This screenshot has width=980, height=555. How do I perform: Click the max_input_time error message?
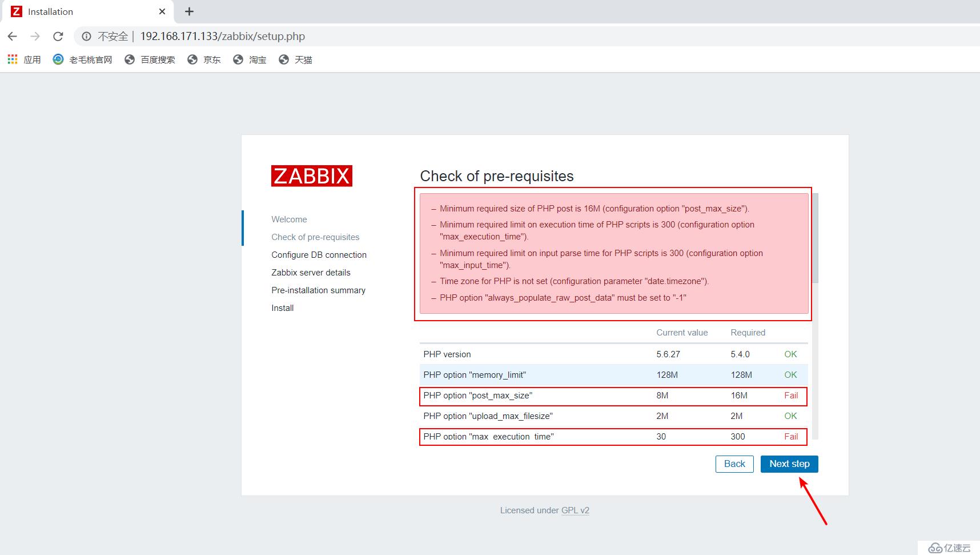tap(601, 259)
